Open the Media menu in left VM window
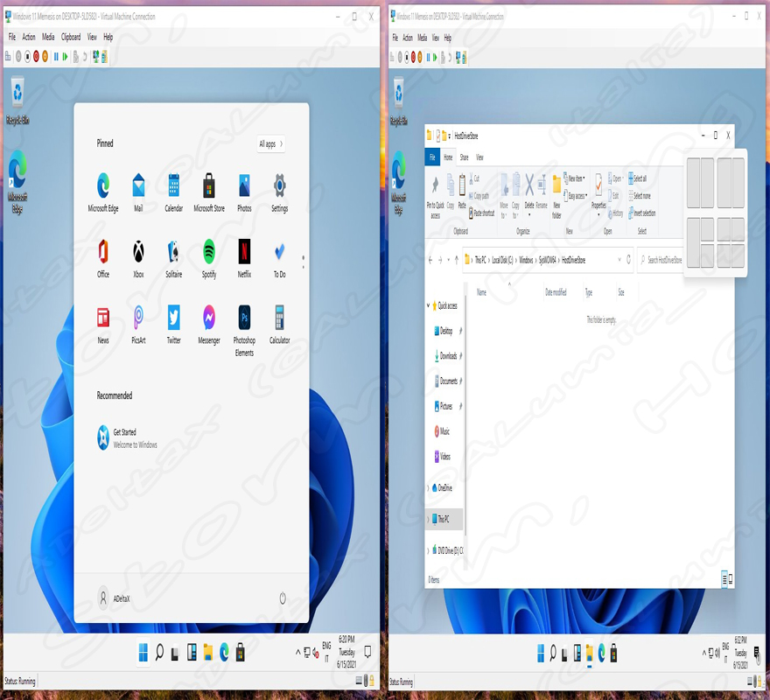This screenshot has width=770, height=700. pyautogui.click(x=48, y=37)
